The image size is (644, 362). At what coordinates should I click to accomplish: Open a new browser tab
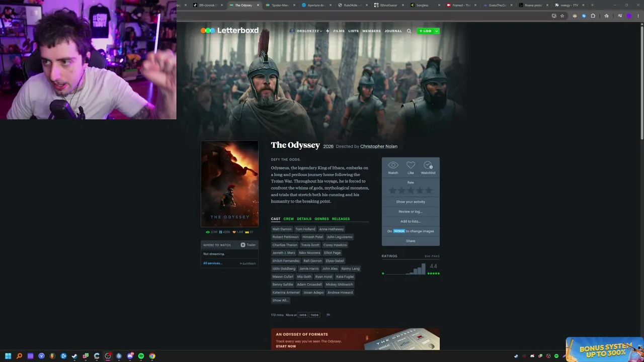click(x=592, y=5)
